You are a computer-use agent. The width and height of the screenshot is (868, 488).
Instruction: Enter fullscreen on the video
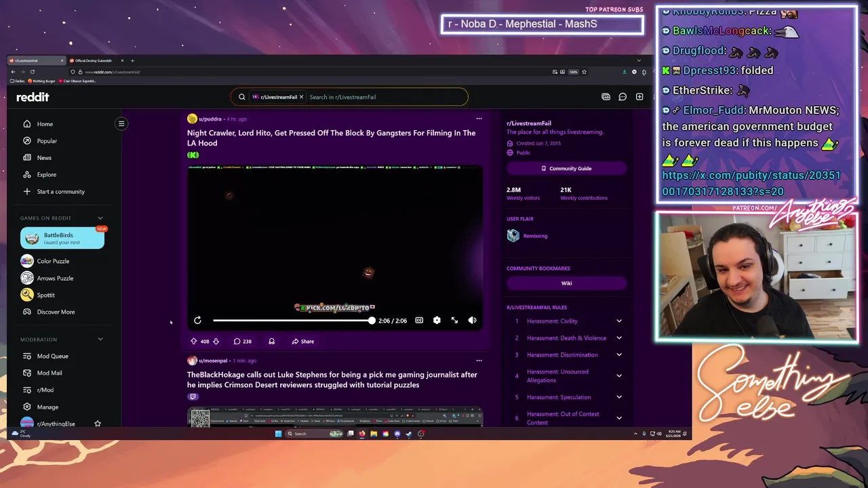point(454,321)
